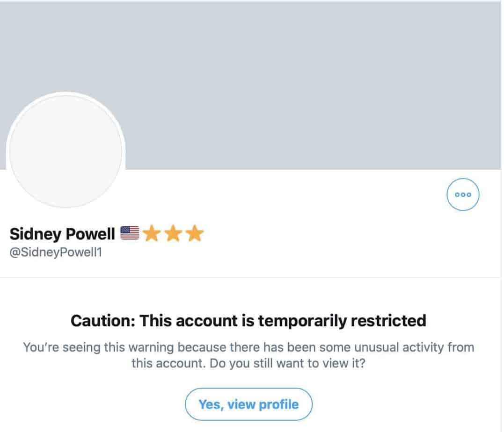Click the word Caution: in the heading
504x432 pixels.
(103, 321)
